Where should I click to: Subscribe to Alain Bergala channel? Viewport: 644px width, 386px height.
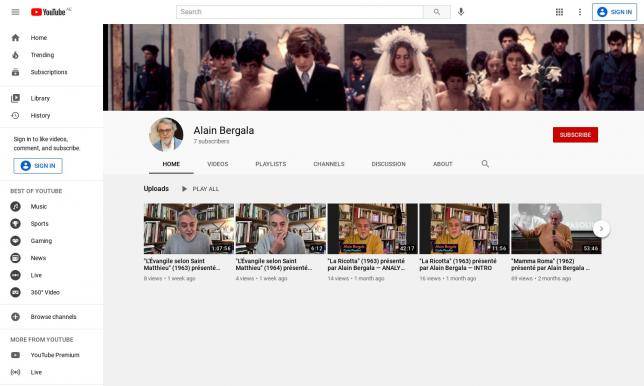pyautogui.click(x=575, y=135)
